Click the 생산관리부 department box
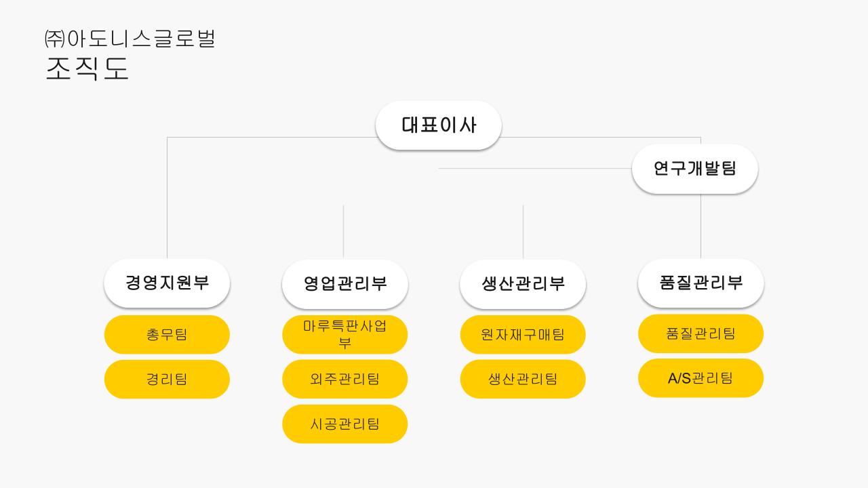Viewport: 868px width, 488px height. tap(523, 284)
